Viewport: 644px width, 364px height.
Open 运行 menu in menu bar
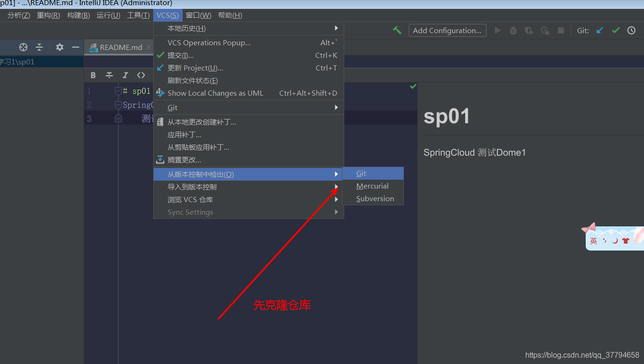click(x=108, y=15)
